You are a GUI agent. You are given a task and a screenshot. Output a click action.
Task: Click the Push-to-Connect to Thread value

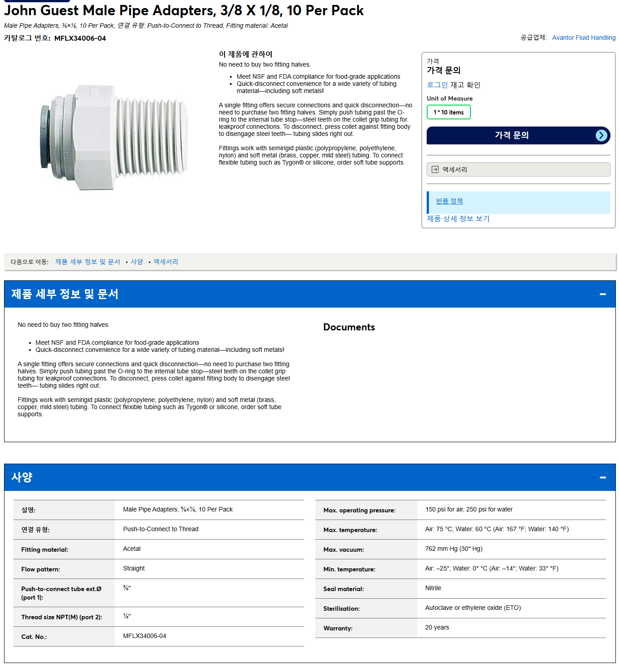(x=161, y=529)
